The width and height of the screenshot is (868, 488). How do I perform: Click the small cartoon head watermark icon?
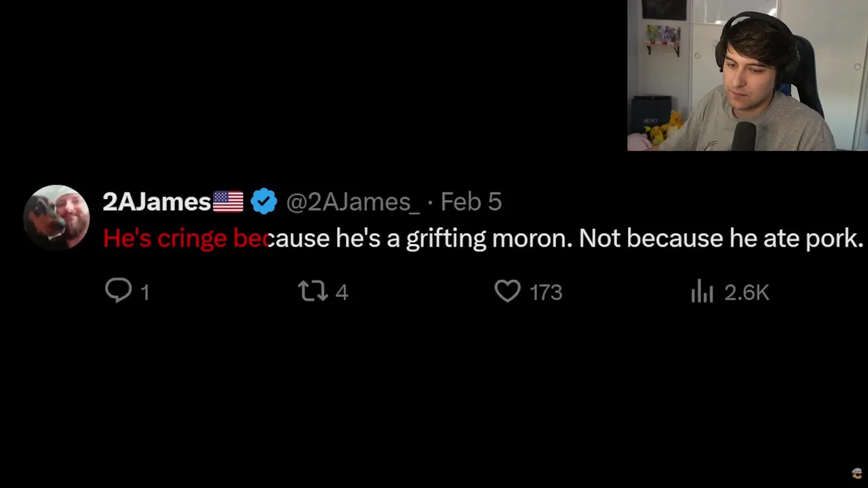tap(857, 474)
